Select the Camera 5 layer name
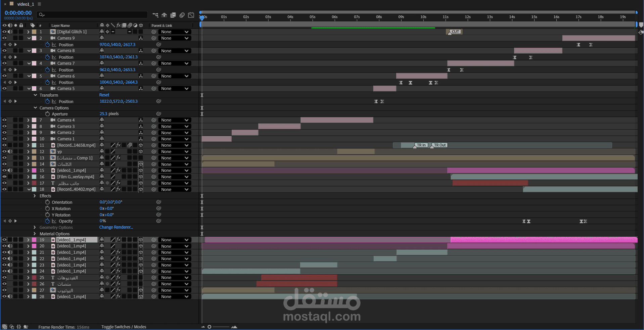Viewport: 644px width, 330px height. coord(66,89)
